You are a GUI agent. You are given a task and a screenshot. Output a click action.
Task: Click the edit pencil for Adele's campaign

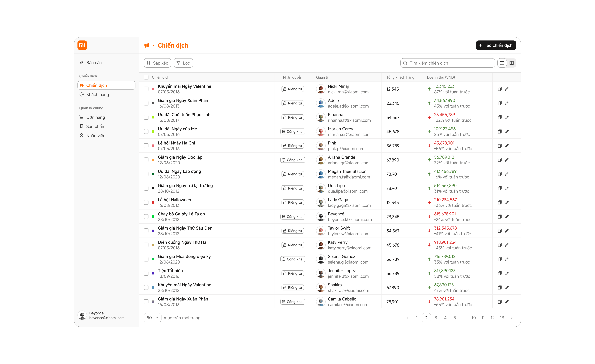coord(507,103)
